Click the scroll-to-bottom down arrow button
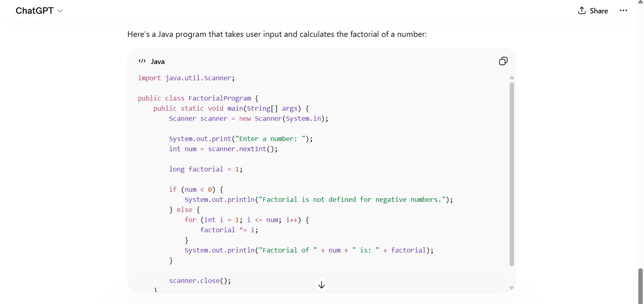This screenshot has height=304, width=644. pyautogui.click(x=321, y=285)
